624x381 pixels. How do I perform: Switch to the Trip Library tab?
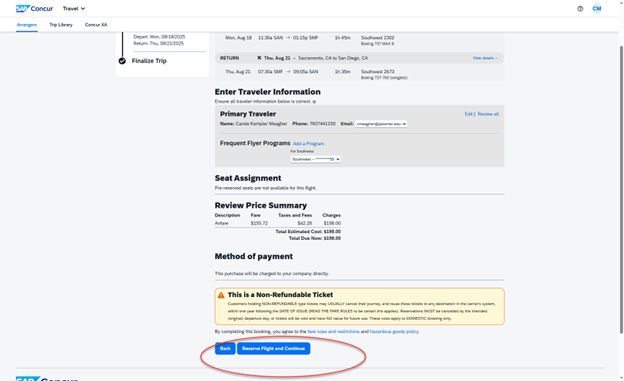point(61,25)
